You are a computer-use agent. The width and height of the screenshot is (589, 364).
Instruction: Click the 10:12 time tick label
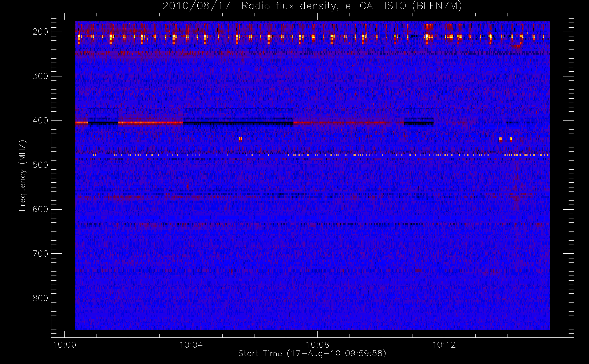click(444, 345)
